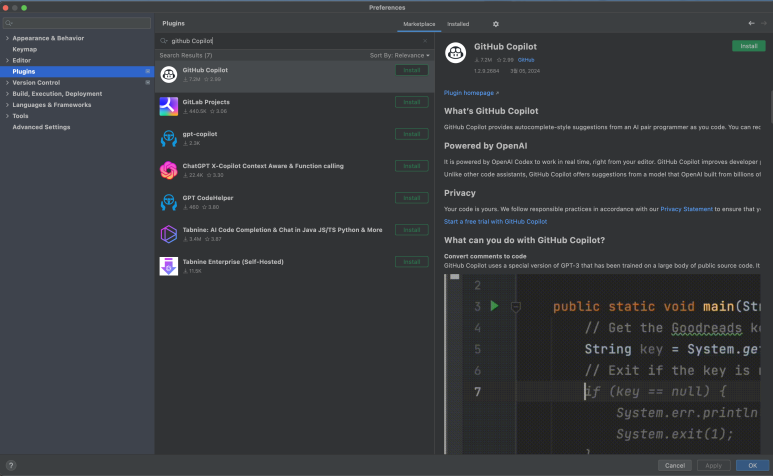
Task: Open the plugins gear settings menu
Action: click(495, 24)
